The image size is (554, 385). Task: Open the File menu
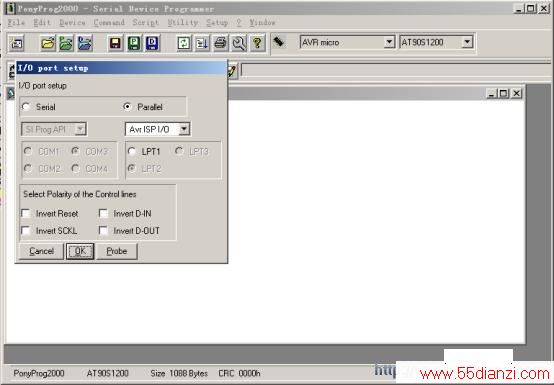(x=16, y=22)
